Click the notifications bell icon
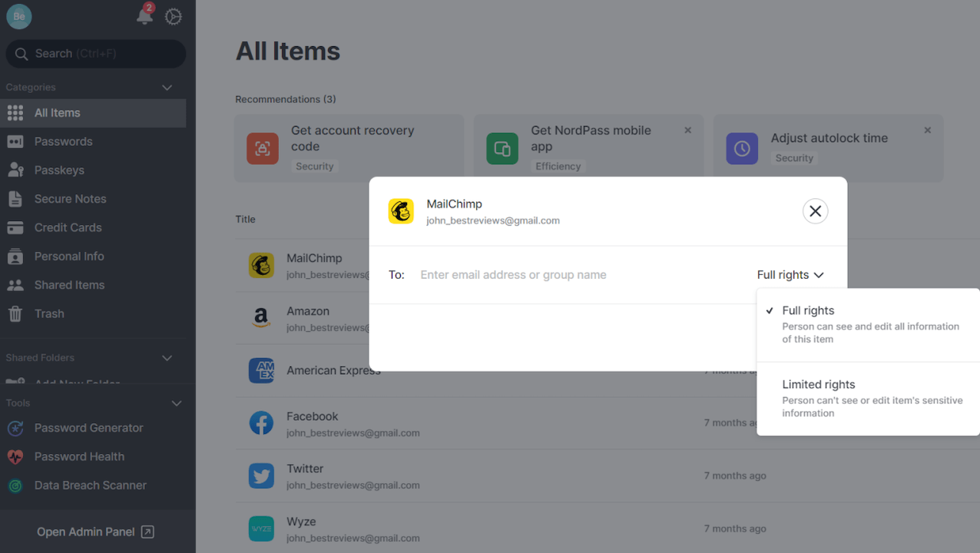Image resolution: width=980 pixels, height=553 pixels. tap(144, 16)
